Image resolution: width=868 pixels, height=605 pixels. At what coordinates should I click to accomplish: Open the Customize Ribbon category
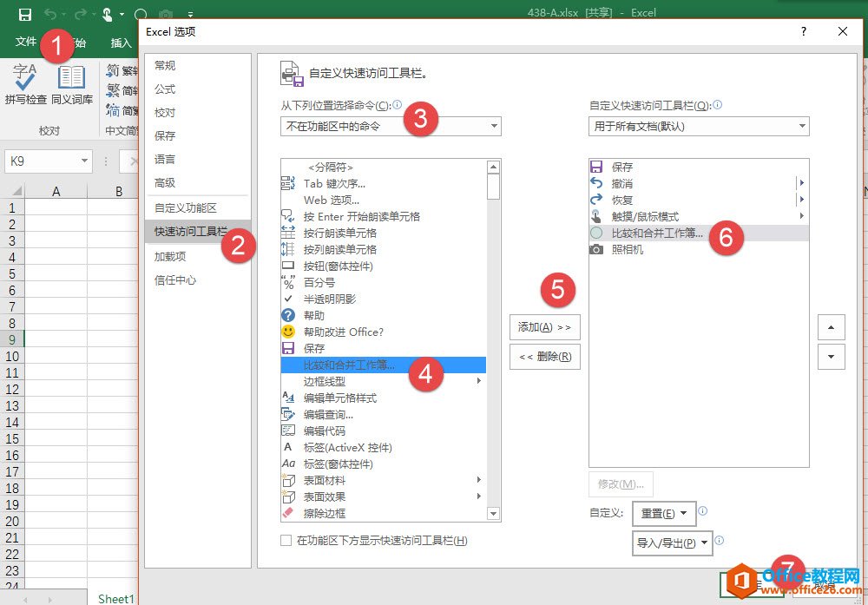point(186,207)
